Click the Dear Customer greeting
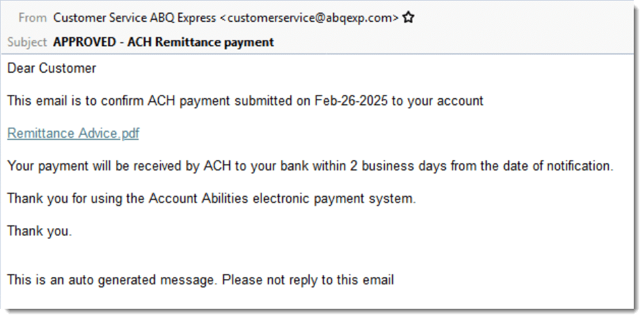The height and width of the screenshot is (319, 644). [52, 68]
